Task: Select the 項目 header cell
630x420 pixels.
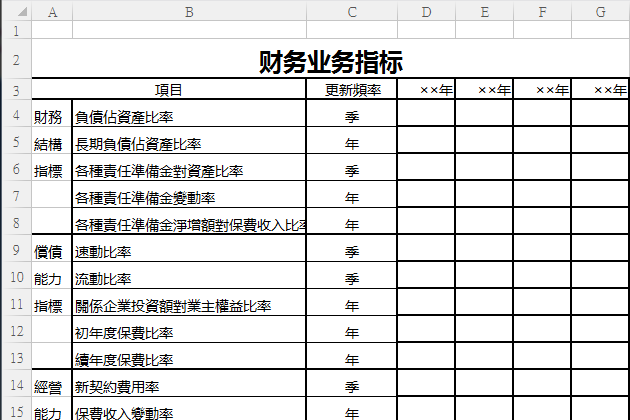Action: point(189,90)
